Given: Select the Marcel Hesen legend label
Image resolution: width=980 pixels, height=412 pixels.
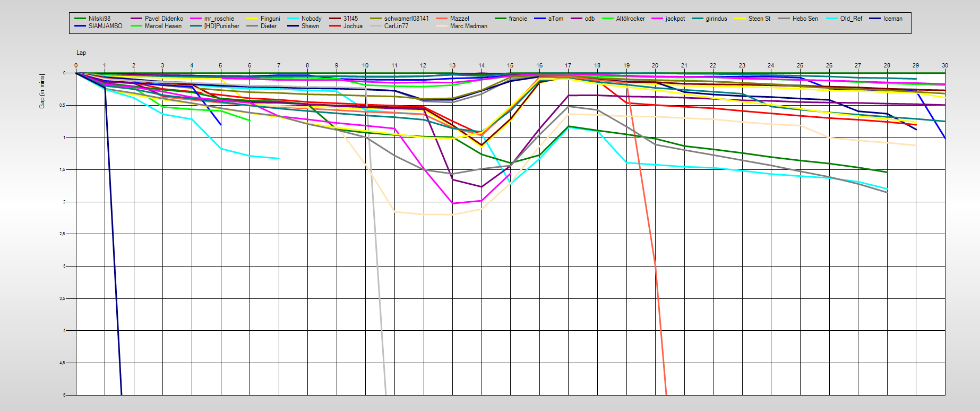Looking at the screenshot, I should point(163,26).
